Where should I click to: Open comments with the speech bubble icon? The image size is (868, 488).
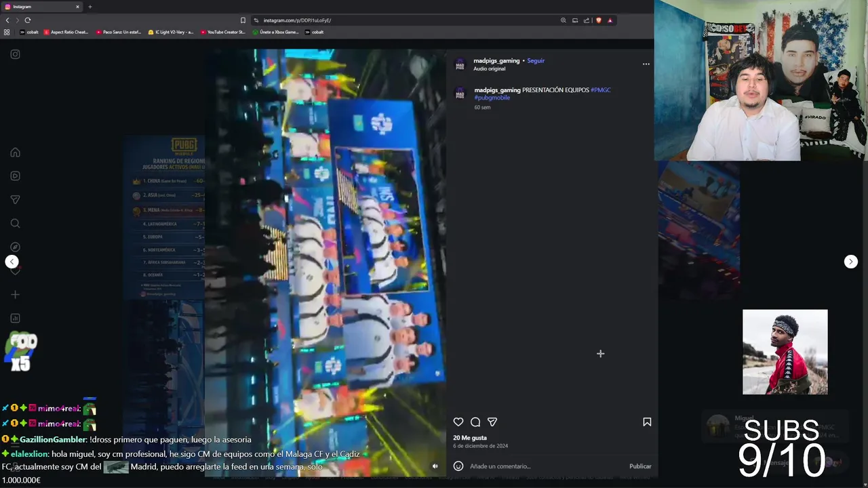coord(475,422)
